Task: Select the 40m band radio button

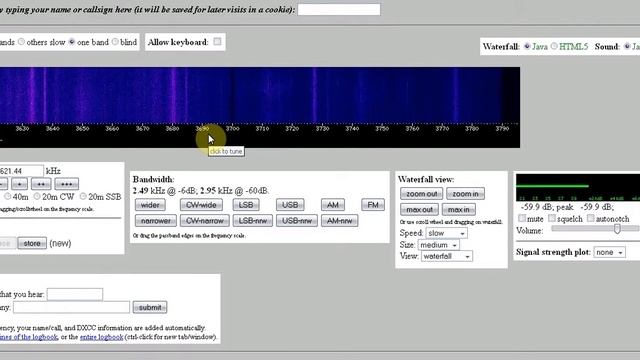Action: pyautogui.click(x=8, y=197)
